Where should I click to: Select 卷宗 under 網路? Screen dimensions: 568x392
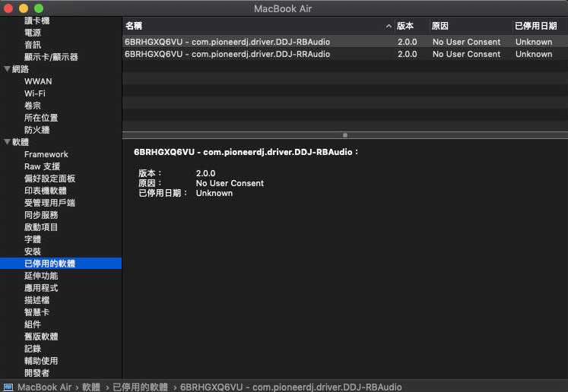[33, 106]
